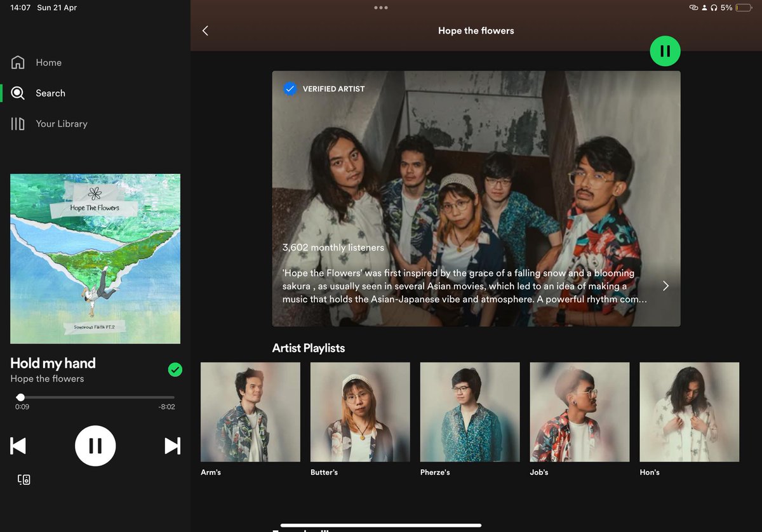Open Pherze's playlist thumbnail
Screen dimensions: 762x532
[x=470, y=412]
